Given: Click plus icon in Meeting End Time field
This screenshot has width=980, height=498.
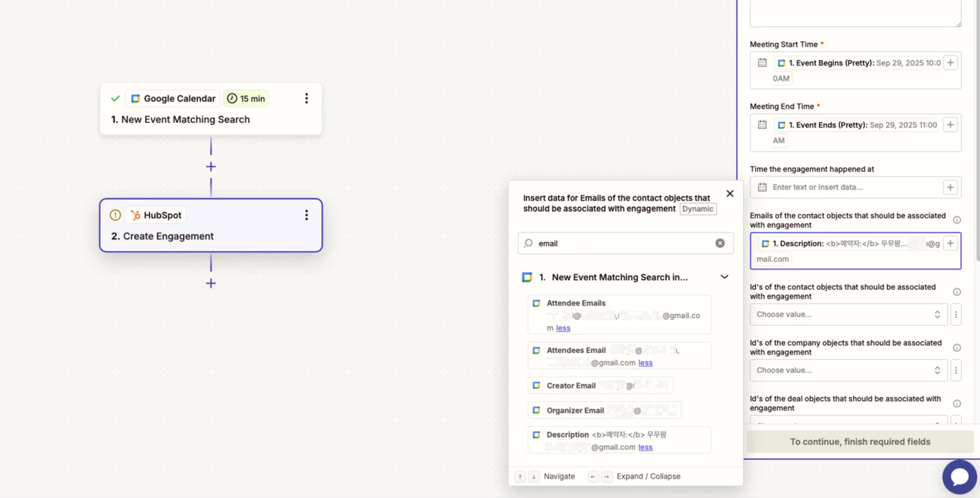Looking at the screenshot, I should pyautogui.click(x=950, y=125).
